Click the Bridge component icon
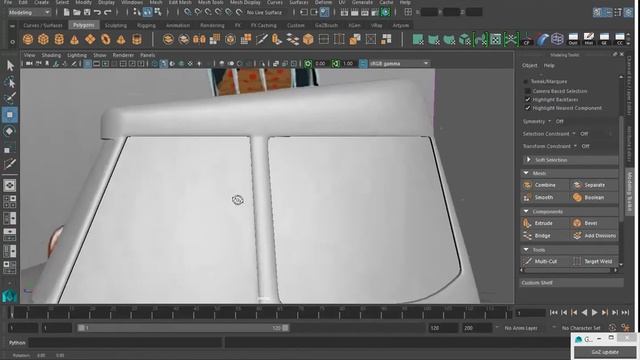Image resolution: width=640 pixels, height=360 pixels. tap(527, 236)
